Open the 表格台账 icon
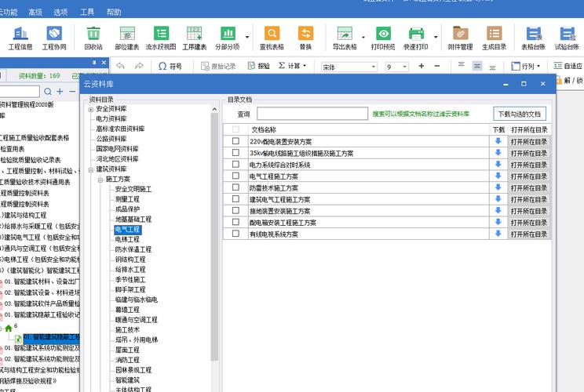Viewport: 584px width, 392px height. point(533,38)
